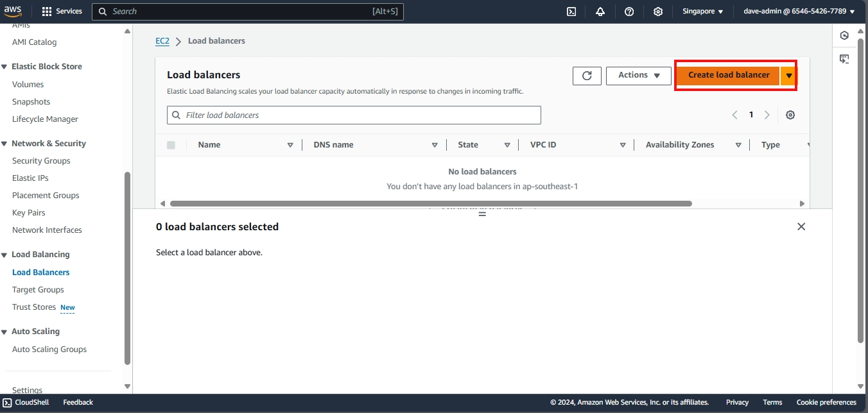This screenshot has width=868, height=413.
Task: Click the AWS logo home icon
Action: point(13,11)
